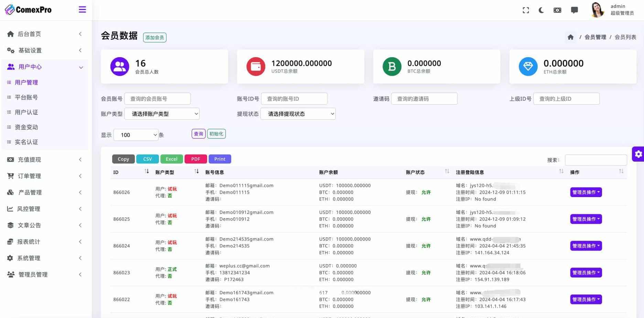Open the 账户类型 account type dropdown
The width and height of the screenshot is (644, 318).
[x=162, y=114]
